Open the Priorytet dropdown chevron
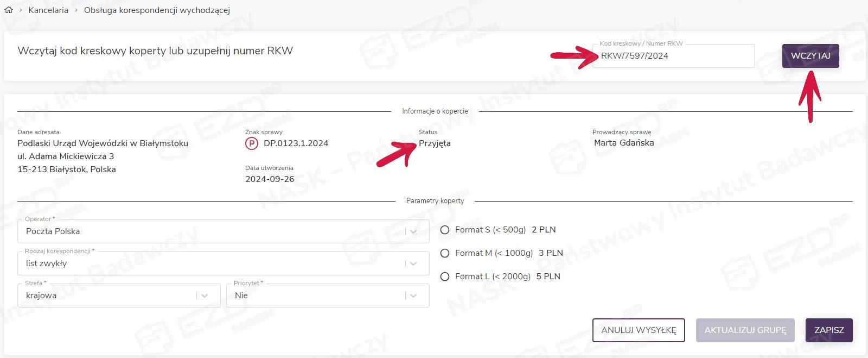 (x=413, y=296)
